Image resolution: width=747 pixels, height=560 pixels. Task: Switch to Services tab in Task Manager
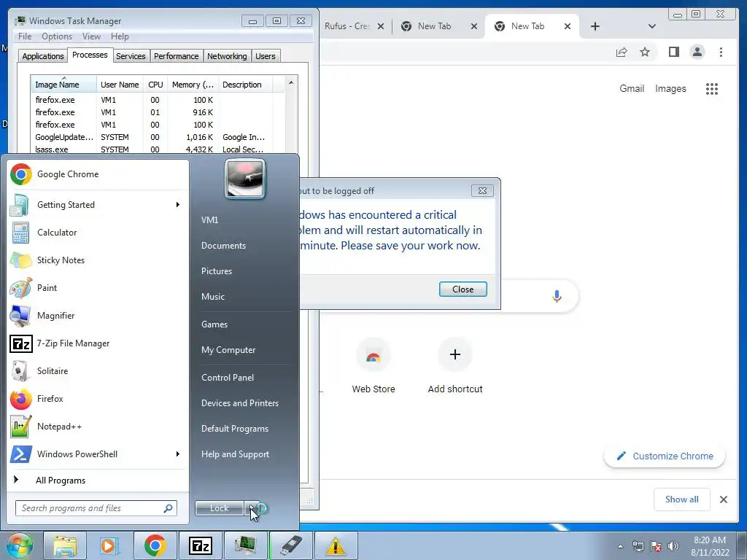coord(131,56)
